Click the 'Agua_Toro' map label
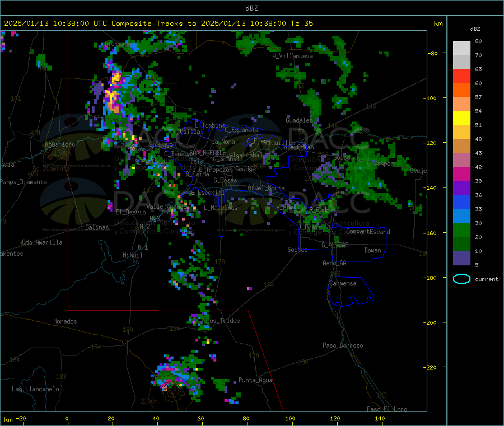 60,144
